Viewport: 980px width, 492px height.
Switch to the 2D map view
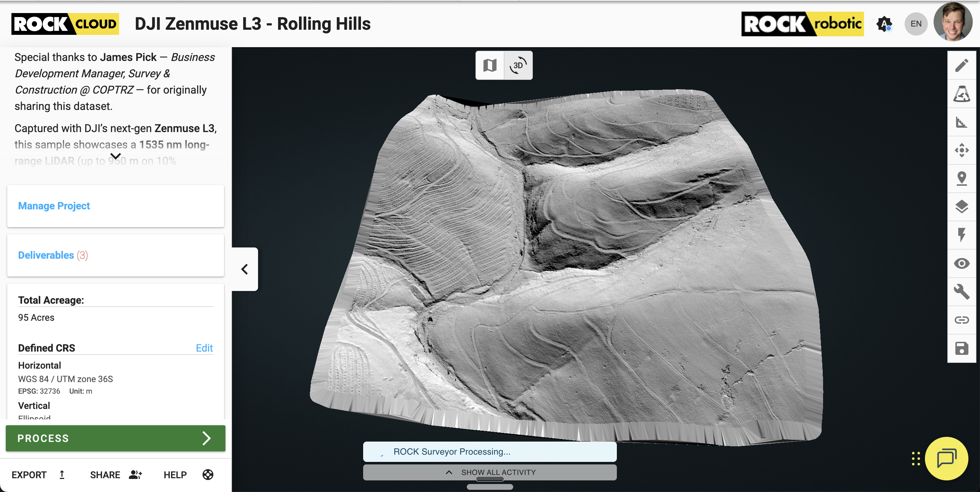click(490, 66)
